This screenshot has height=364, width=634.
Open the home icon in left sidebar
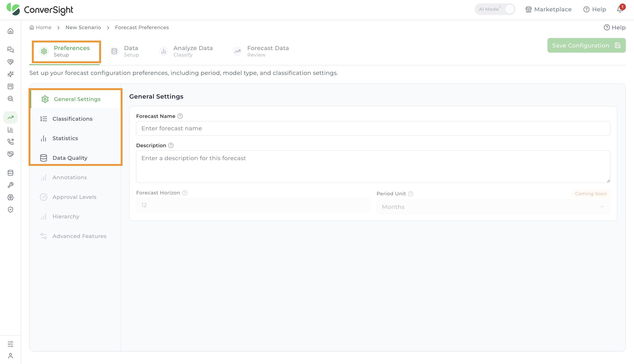(x=10, y=31)
